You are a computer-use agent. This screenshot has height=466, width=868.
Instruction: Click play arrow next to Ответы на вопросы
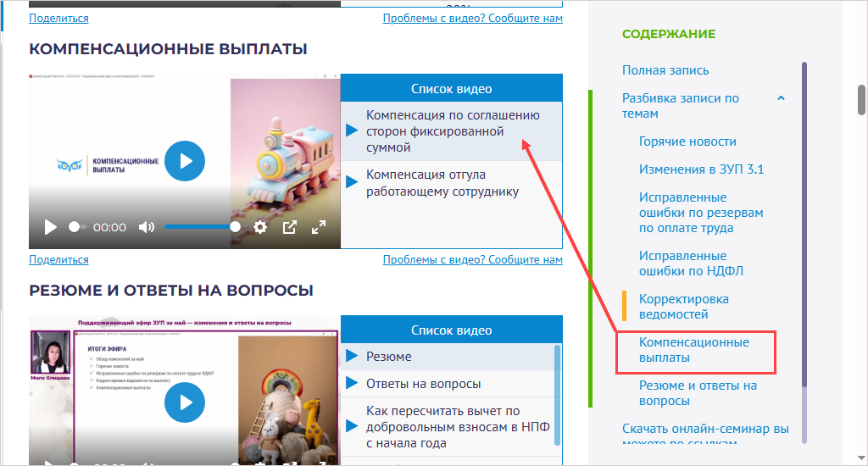352,383
